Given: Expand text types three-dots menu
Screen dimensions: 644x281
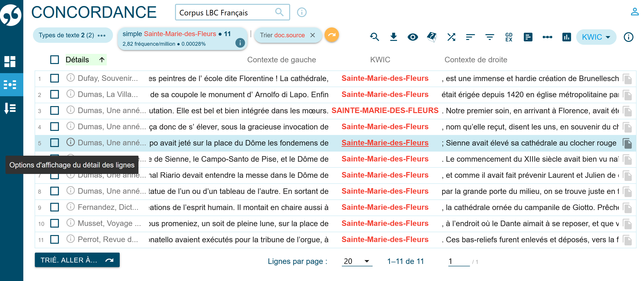Looking at the screenshot, I should 101,35.
